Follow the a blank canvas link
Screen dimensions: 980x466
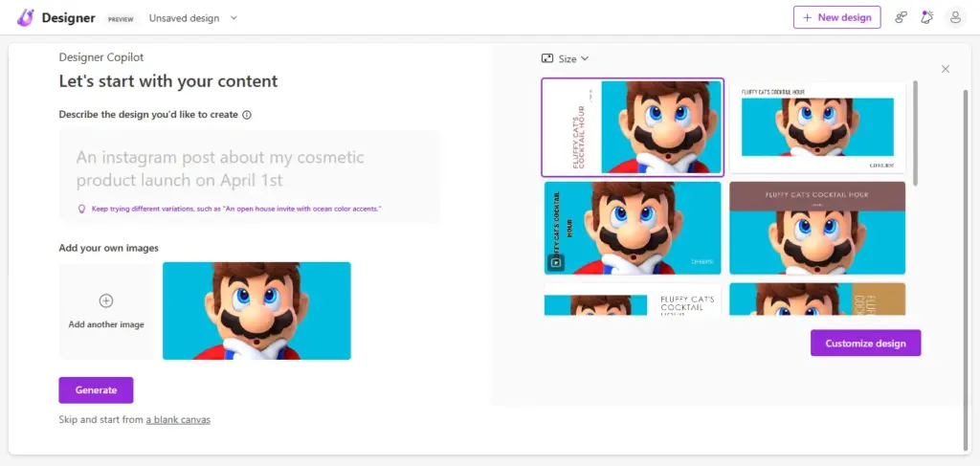(178, 420)
